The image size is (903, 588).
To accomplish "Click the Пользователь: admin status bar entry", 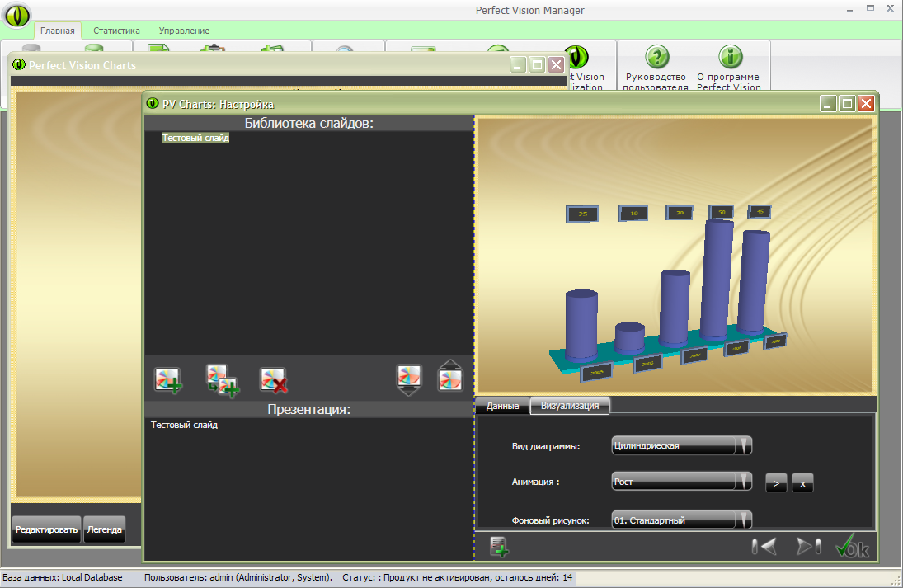I will point(238,577).
